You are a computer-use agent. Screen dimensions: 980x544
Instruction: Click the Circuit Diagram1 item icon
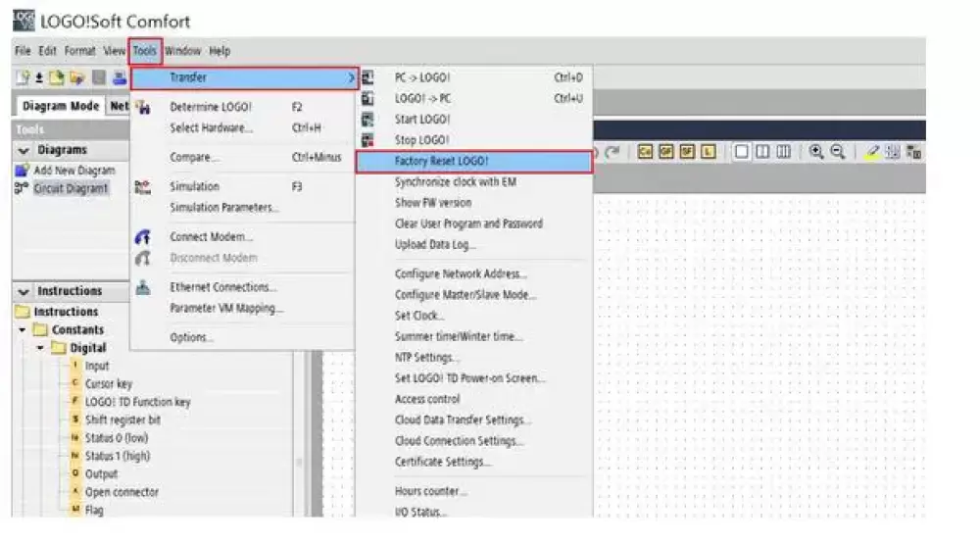[22, 188]
